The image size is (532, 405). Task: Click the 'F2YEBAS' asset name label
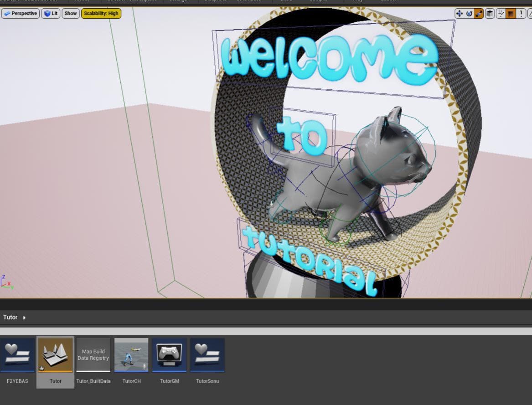point(17,381)
